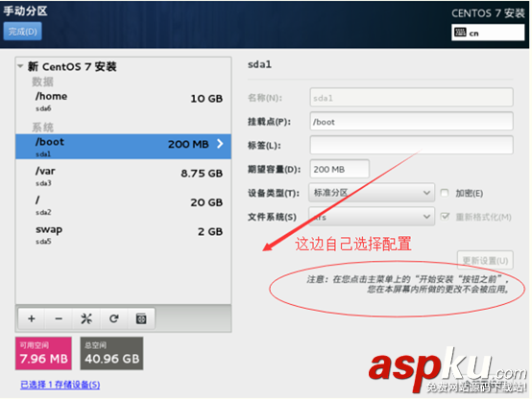This screenshot has width=532, height=399.
Task: Click the 可用空间 7.96 MB box
Action: pyautogui.click(x=43, y=353)
